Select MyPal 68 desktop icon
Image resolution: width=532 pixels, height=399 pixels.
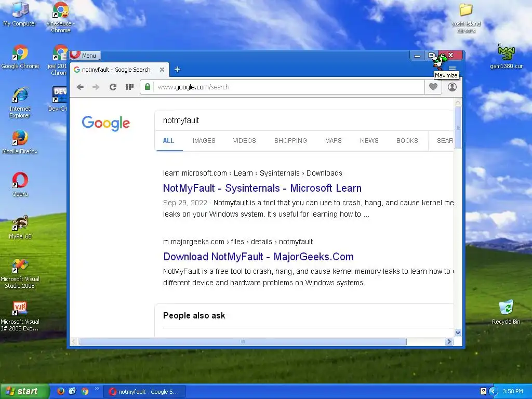20,227
